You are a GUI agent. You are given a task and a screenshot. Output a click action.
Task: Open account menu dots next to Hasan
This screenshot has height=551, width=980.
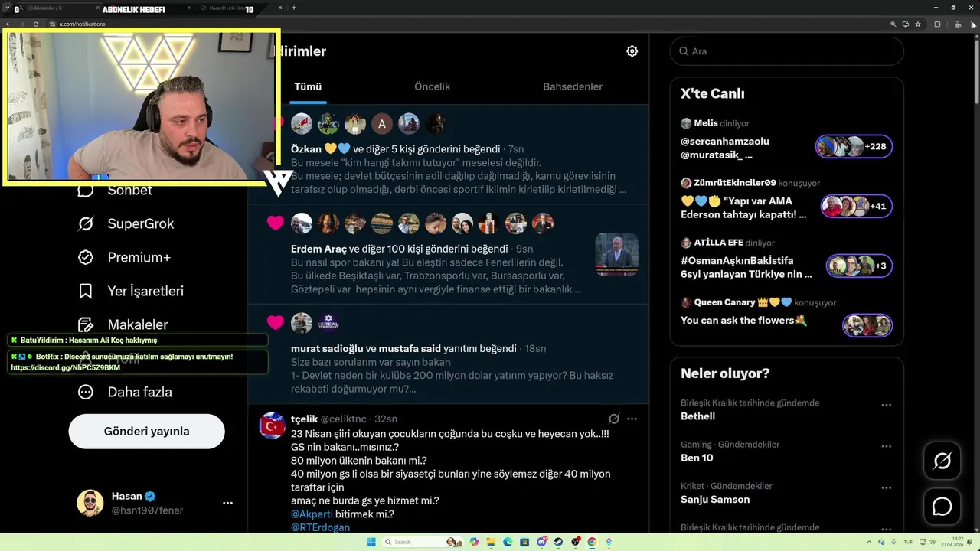(x=227, y=503)
